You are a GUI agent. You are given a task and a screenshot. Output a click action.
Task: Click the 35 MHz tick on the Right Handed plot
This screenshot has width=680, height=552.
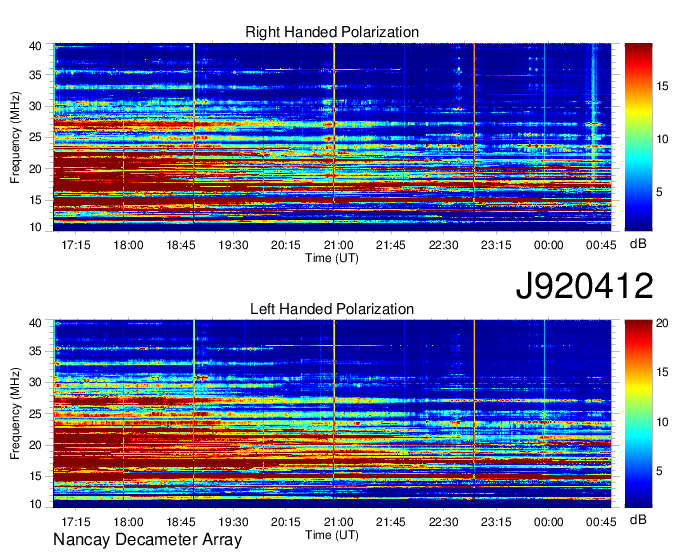click(35, 75)
